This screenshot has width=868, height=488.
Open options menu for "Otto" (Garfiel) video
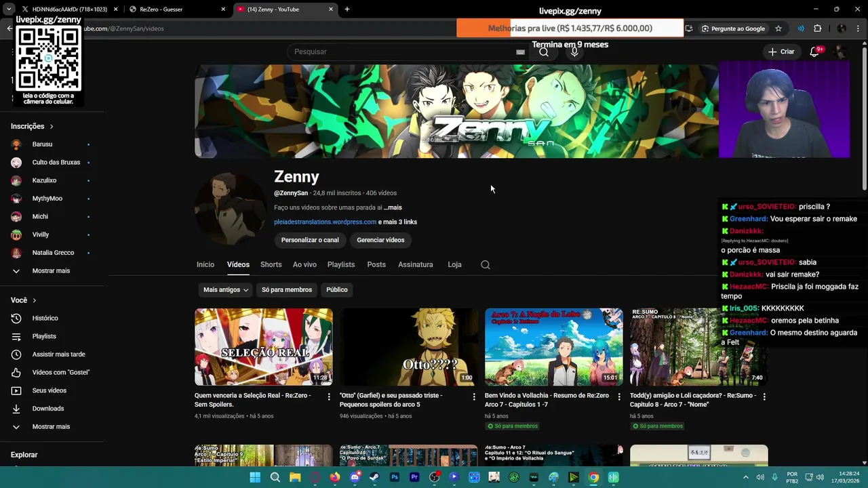point(474,396)
